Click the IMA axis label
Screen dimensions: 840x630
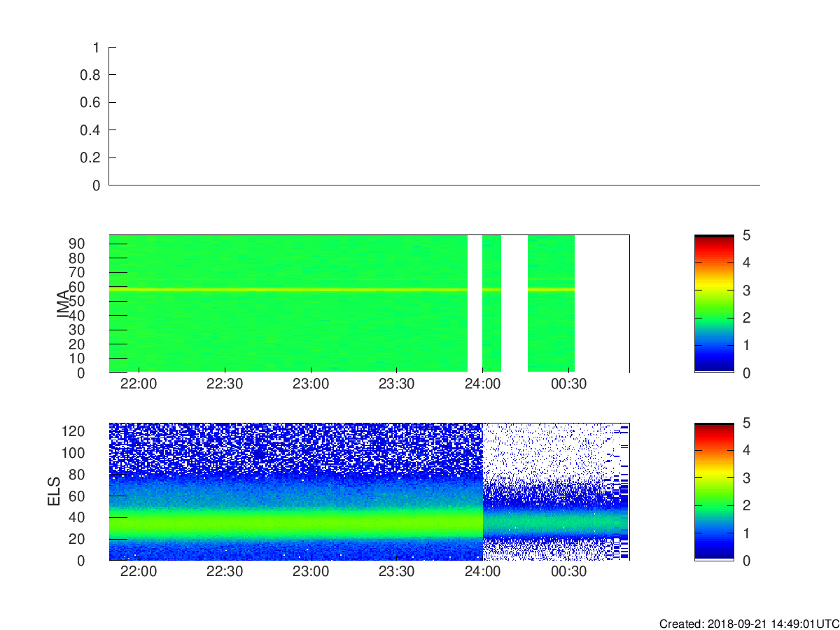(62, 304)
